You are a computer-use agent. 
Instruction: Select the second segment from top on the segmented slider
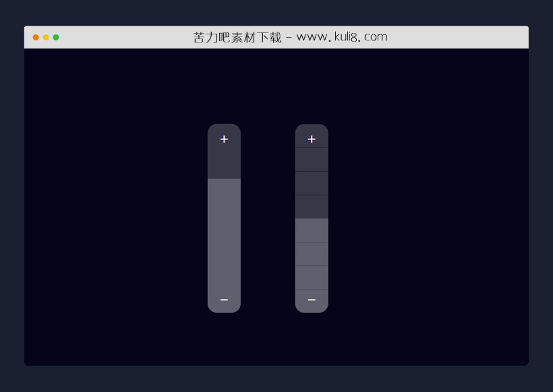[x=312, y=160]
